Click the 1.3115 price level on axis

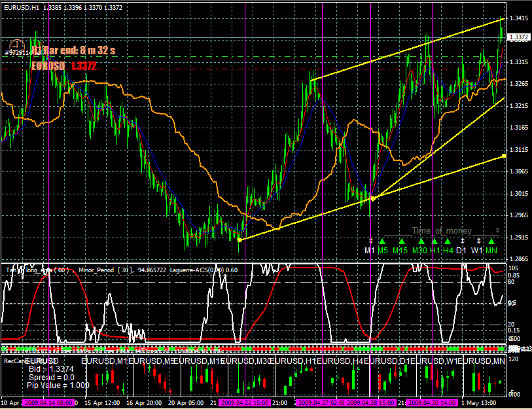pyautogui.click(x=519, y=150)
